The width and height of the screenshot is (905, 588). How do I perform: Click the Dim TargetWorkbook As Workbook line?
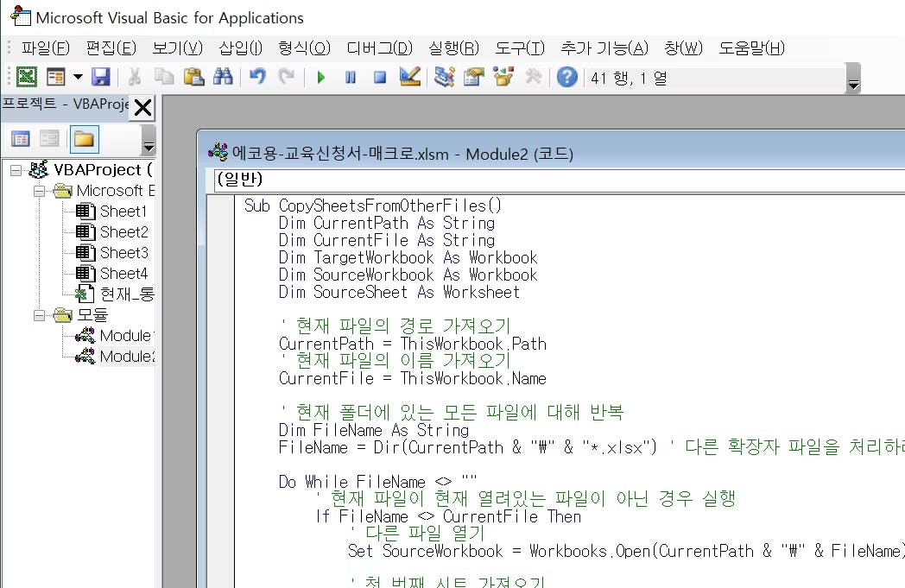408,257
